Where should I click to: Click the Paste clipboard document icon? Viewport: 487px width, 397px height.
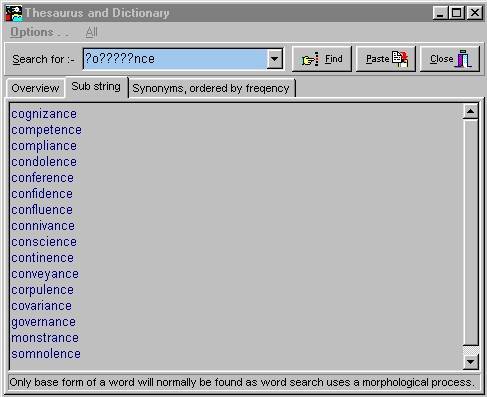[x=400, y=59]
